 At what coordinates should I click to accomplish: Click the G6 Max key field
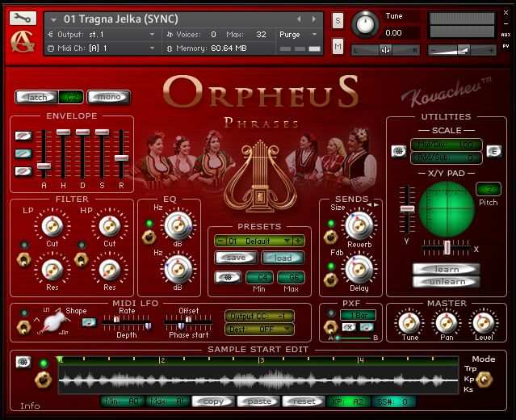291,278
